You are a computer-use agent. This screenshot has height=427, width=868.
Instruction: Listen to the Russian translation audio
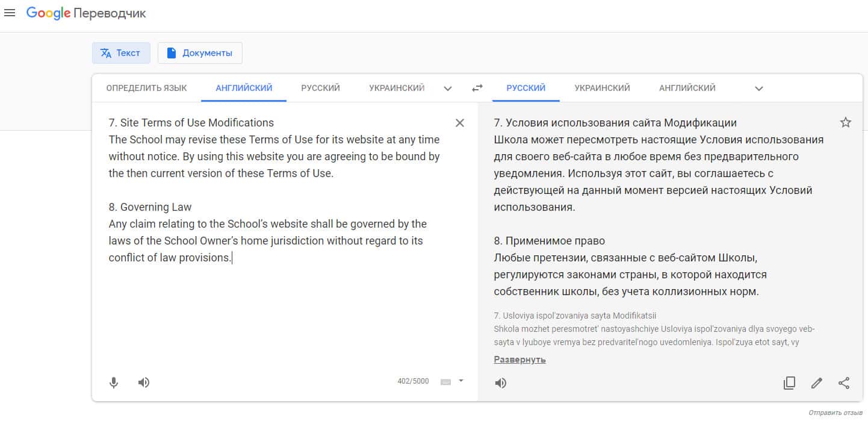[x=501, y=383]
